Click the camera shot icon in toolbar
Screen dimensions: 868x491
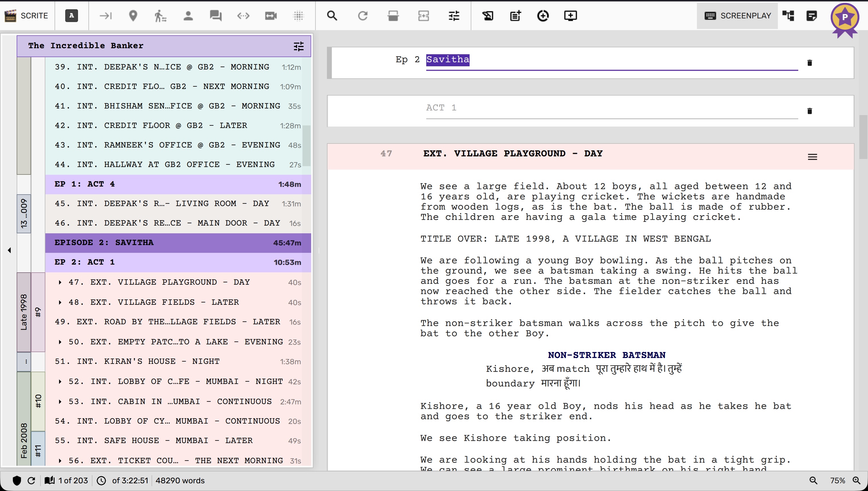[x=271, y=15]
